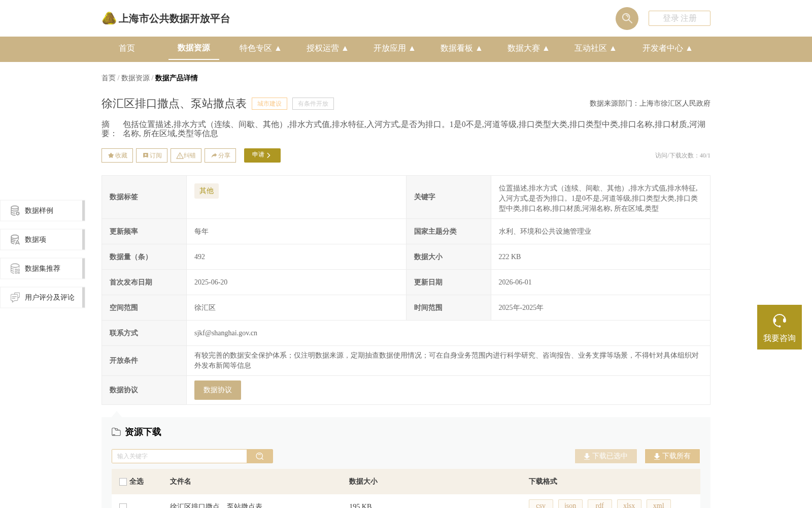This screenshot has height=508, width=812.
Task: Click the 其他 data label tag
Action: (x=207, y=191)
